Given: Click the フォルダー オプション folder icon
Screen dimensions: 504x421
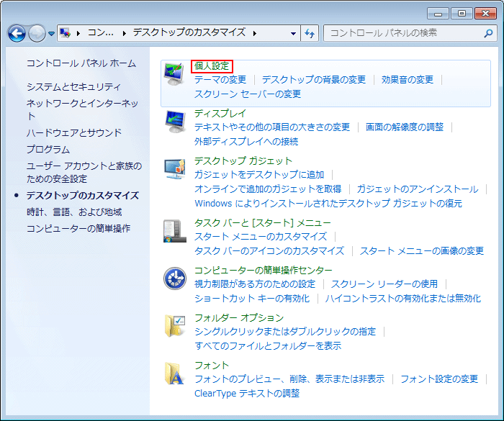Looking at the screenshot, I should point(174,325).
